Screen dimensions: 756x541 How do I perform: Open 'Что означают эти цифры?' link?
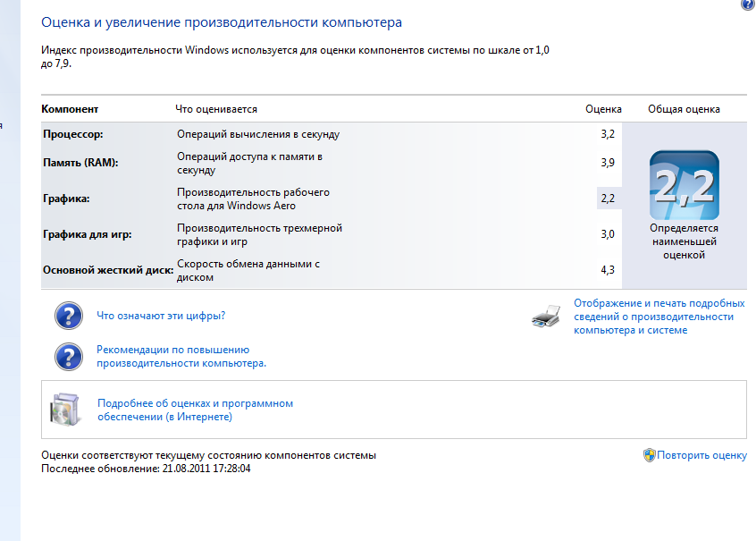[161, 316]
